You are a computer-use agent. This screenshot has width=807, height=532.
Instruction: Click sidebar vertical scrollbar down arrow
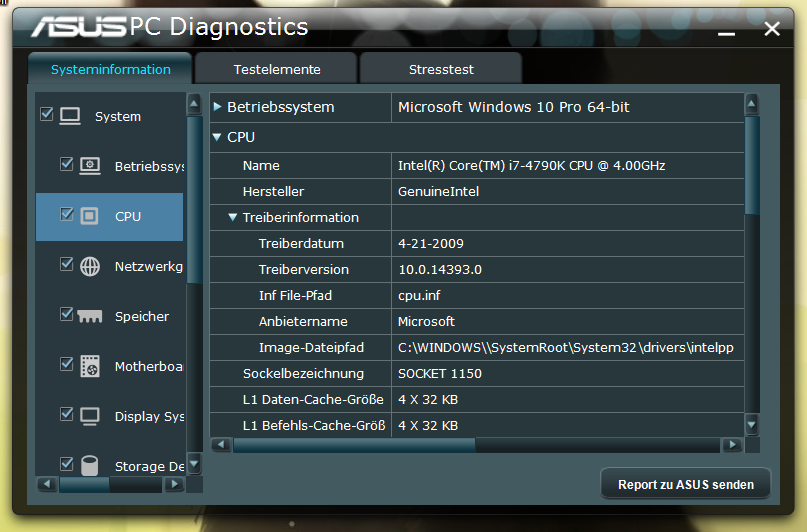click(194, 463)
